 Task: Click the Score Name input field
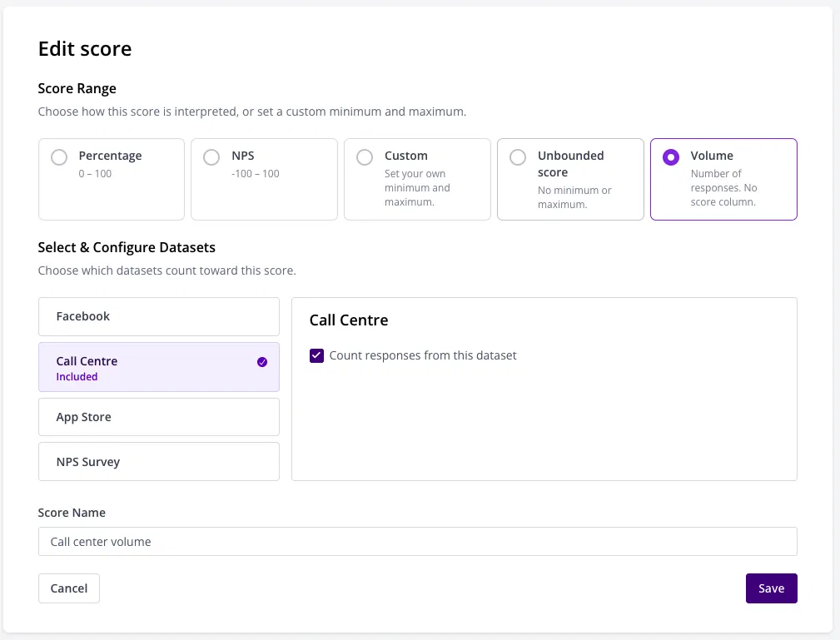point(417,542)
